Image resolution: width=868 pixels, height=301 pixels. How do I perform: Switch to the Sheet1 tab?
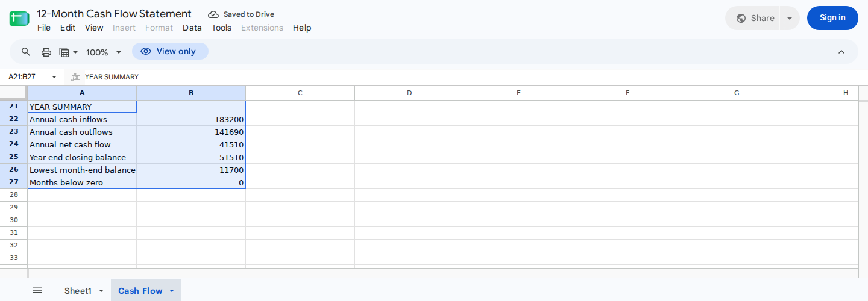click(x=78, y=291)
